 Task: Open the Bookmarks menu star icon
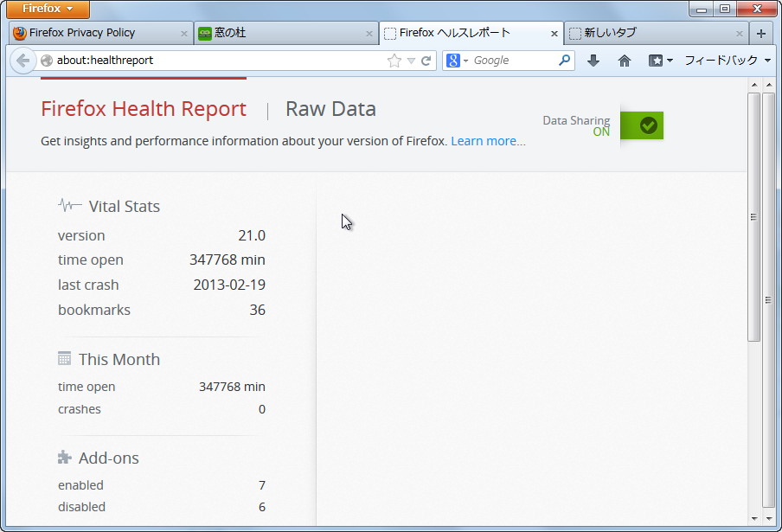click(656, 61)
